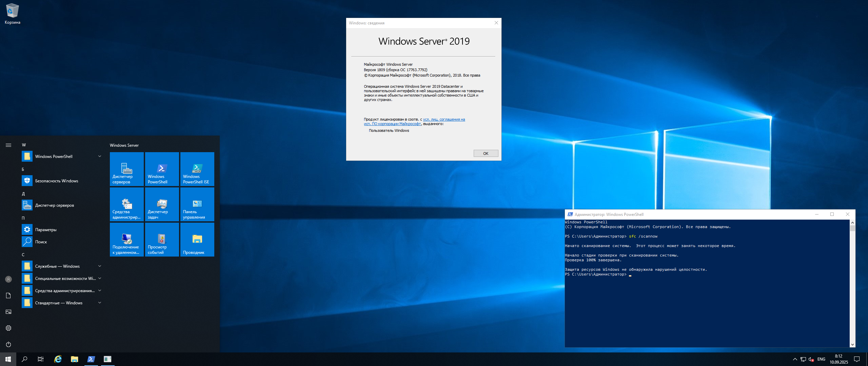Open the Подключение к удаленному рабочему столу tile

click(127, 239)
